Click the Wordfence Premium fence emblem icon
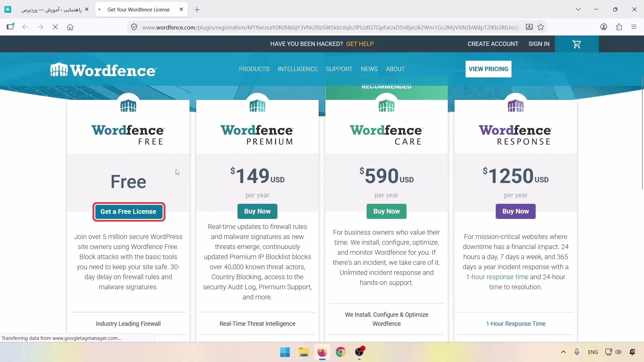644x362 pixels. tap(257, 106)
